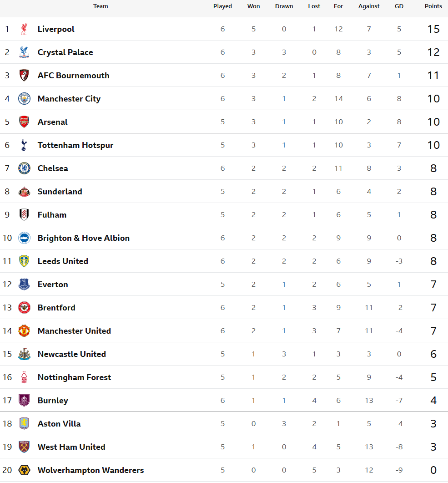Viewport: 448px width, 483px height.
Task: Select the West Ham United badge
Action: click(x=24, y=447)
